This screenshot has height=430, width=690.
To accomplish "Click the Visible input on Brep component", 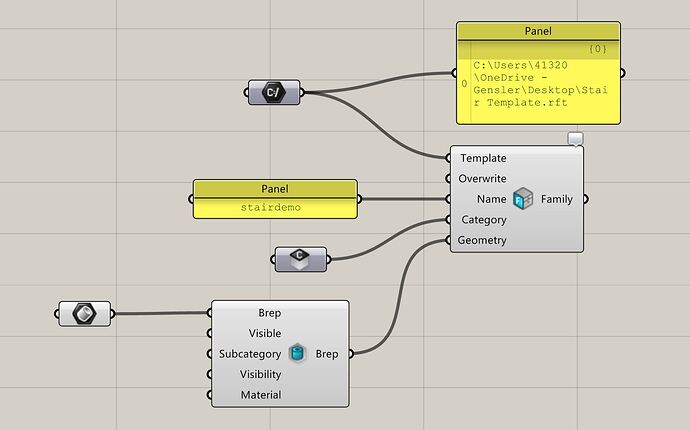I will pos(264,333).
